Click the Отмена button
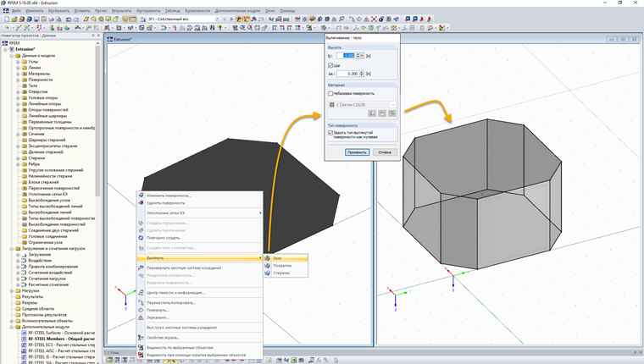The height and width of the screenshot is (364, 644). (385, 152)
